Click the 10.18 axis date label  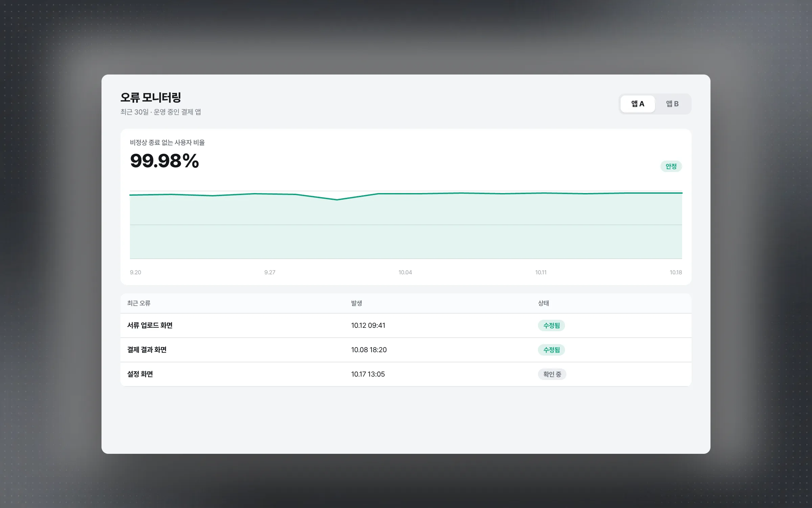pos(676,272)
